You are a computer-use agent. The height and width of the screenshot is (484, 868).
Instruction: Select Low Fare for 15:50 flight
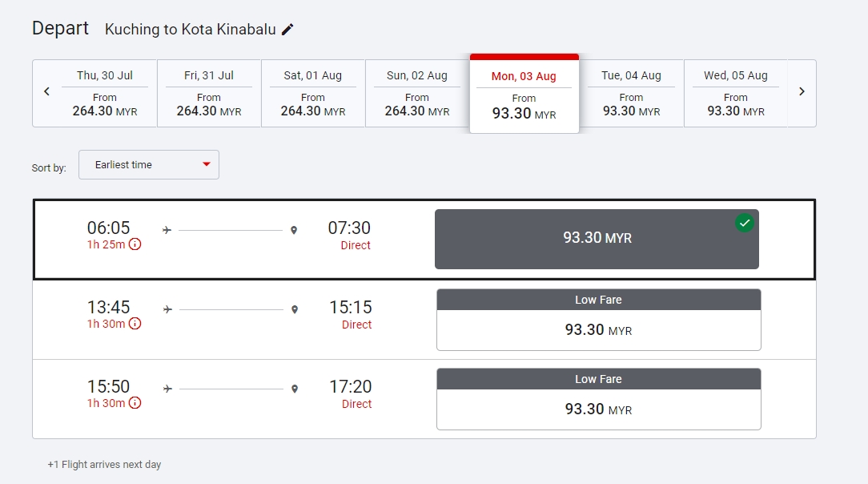point(598,399)
